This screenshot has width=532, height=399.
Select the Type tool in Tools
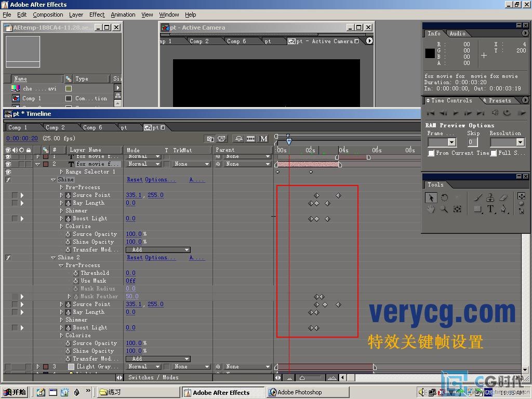click(x=490, y=209)
